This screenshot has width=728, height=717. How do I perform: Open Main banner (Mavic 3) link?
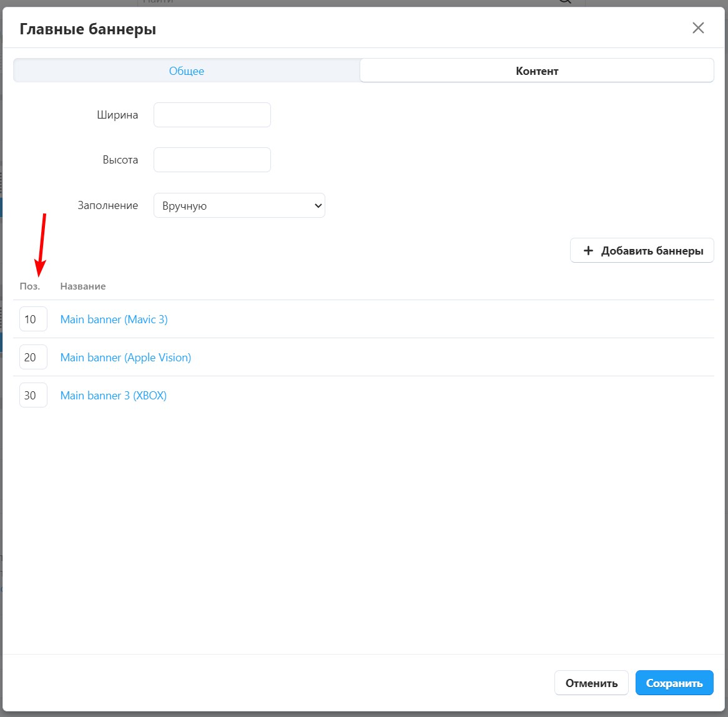(x=114, y=319)
